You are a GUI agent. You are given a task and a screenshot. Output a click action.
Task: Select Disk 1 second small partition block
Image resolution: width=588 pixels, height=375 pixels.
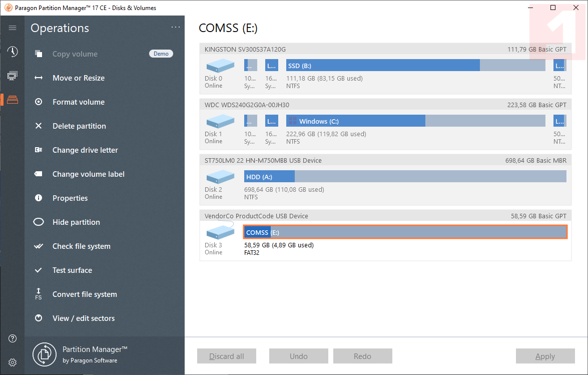pos(272,121)
